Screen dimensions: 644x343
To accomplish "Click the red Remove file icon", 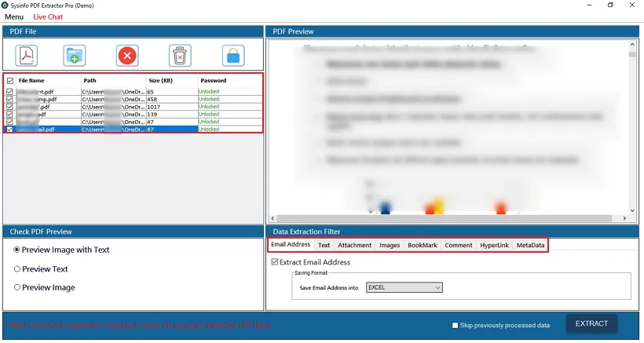I will tap(127, 56).
